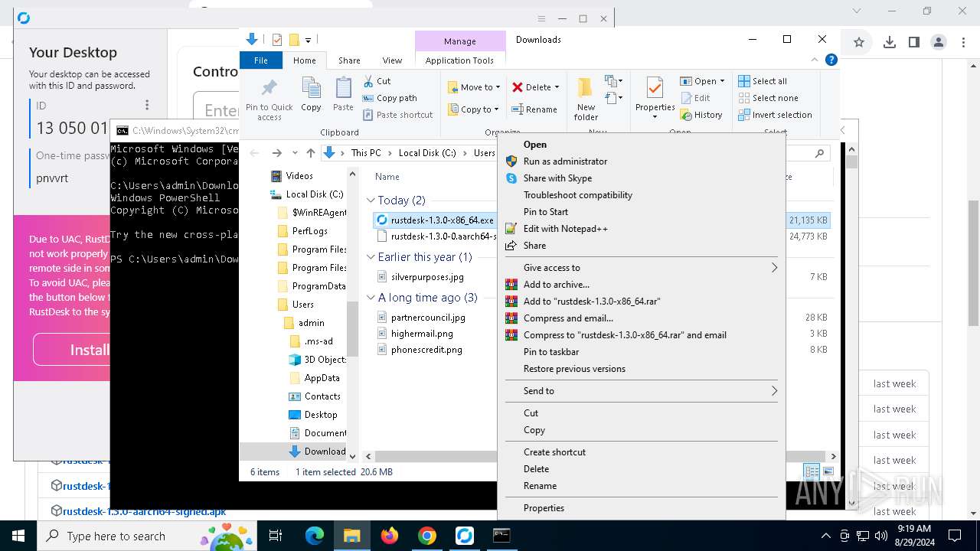Switch to the View ribbon tab
The image size is (980, 551).
392,60
